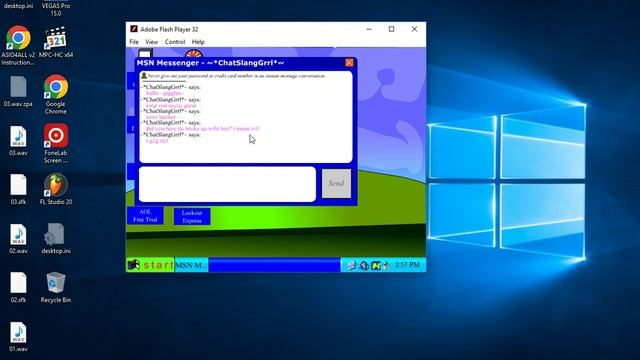The width and height of the screenshot is (640, 360).
Task: Click the 'g2g ttyl' chat message
Action: tap(157, 140)
